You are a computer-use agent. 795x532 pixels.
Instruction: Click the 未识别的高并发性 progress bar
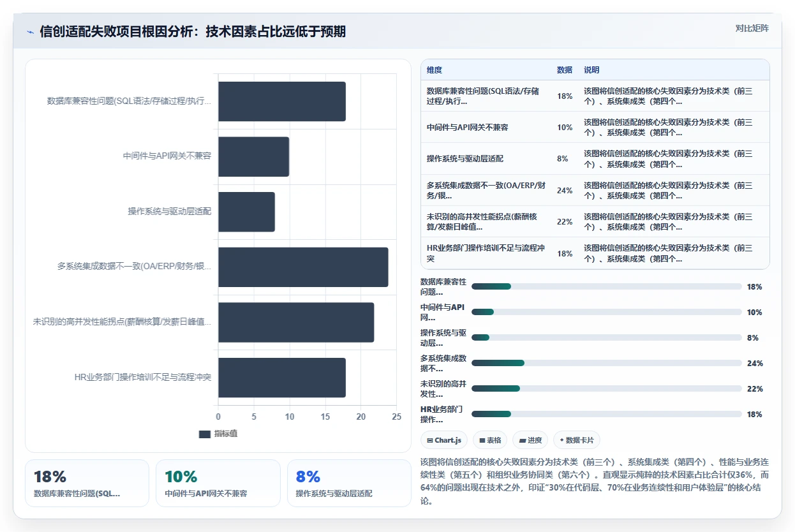[x=607, y=388]
